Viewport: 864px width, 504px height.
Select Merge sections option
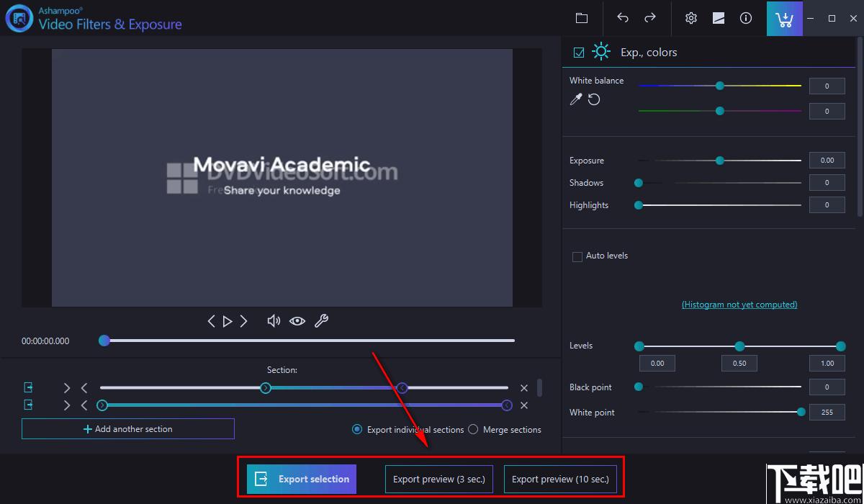[473, 429]
